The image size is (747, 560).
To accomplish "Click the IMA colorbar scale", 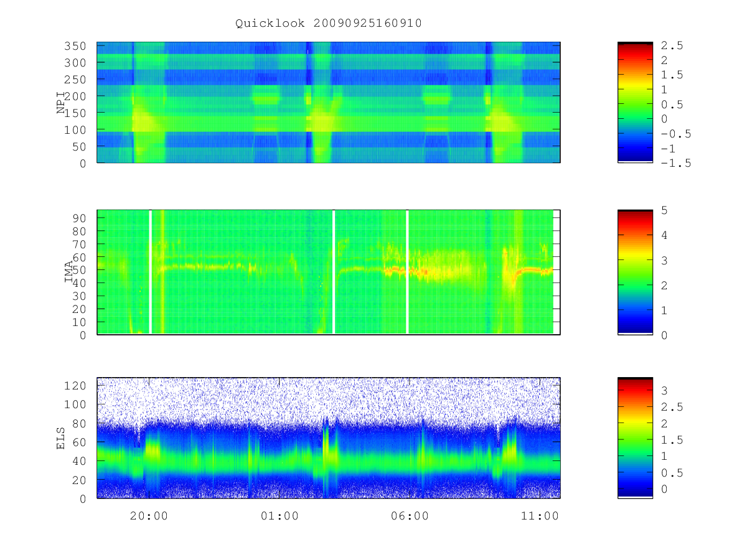I will 635,272.
